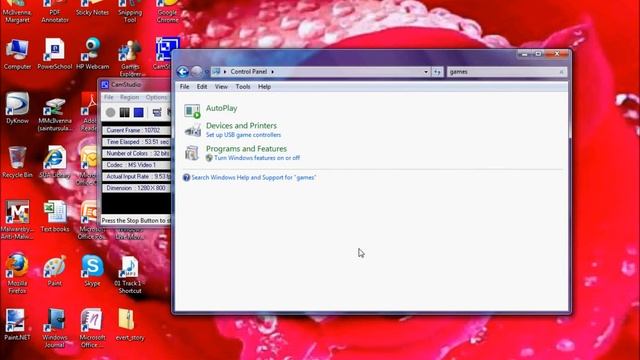Click the grey Record button in CamStudio

tap(110, 112)
